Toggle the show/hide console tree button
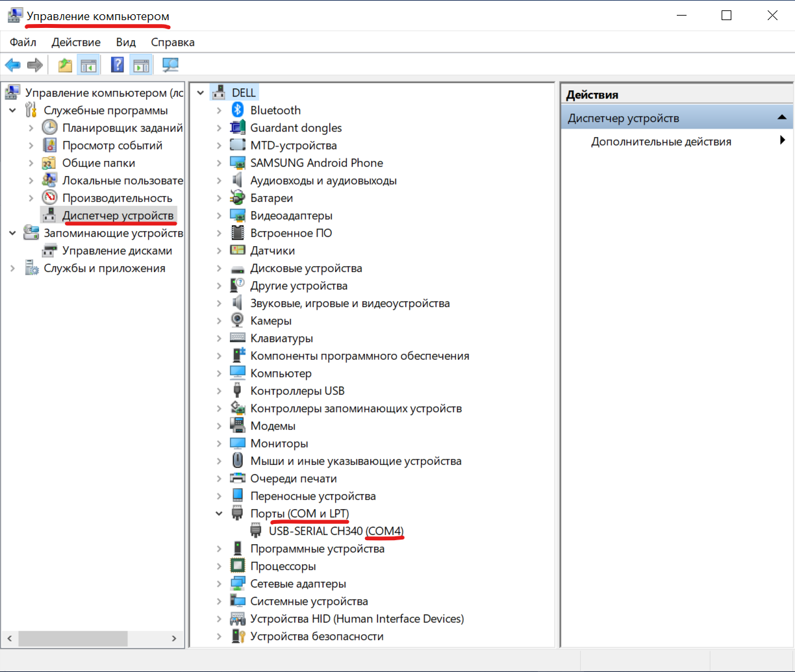Image resolution: width=795 pixels, height=672 pixels. tap(88, 65)
